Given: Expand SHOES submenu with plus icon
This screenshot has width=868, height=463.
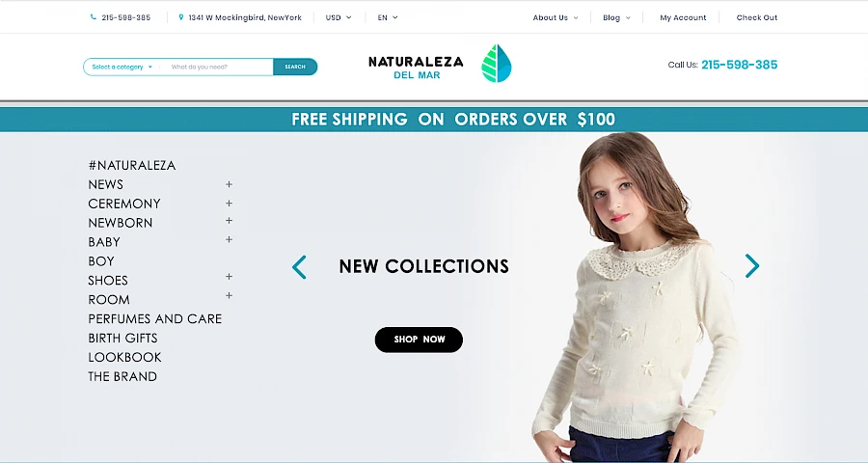Looking at the screenshot, I should pyautogui.click(x=229, y=277).
